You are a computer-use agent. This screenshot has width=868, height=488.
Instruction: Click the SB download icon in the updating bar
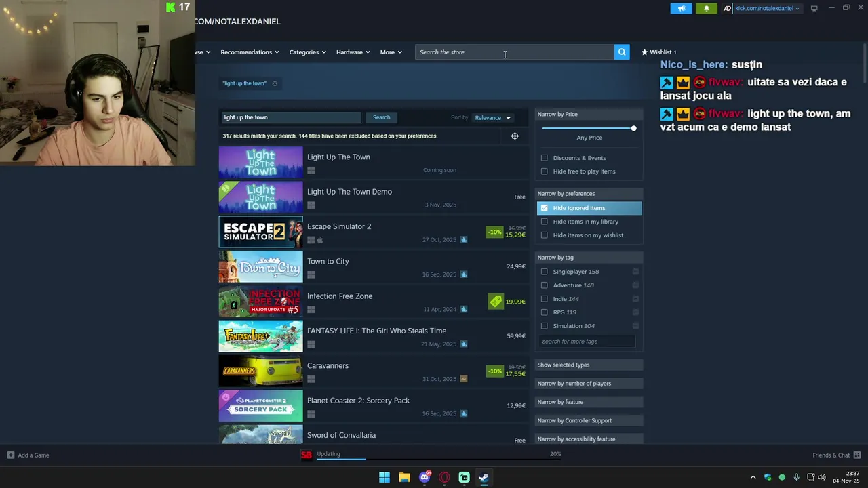point(306,455)
